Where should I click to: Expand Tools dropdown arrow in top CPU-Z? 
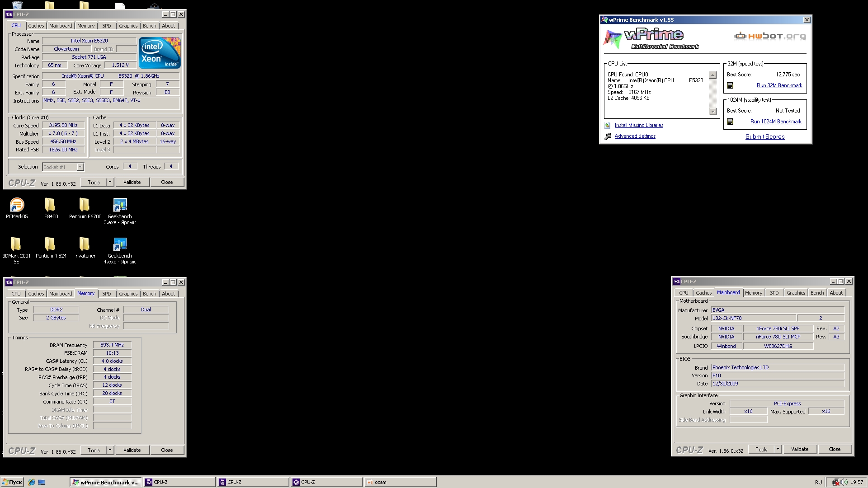[110, 182]
